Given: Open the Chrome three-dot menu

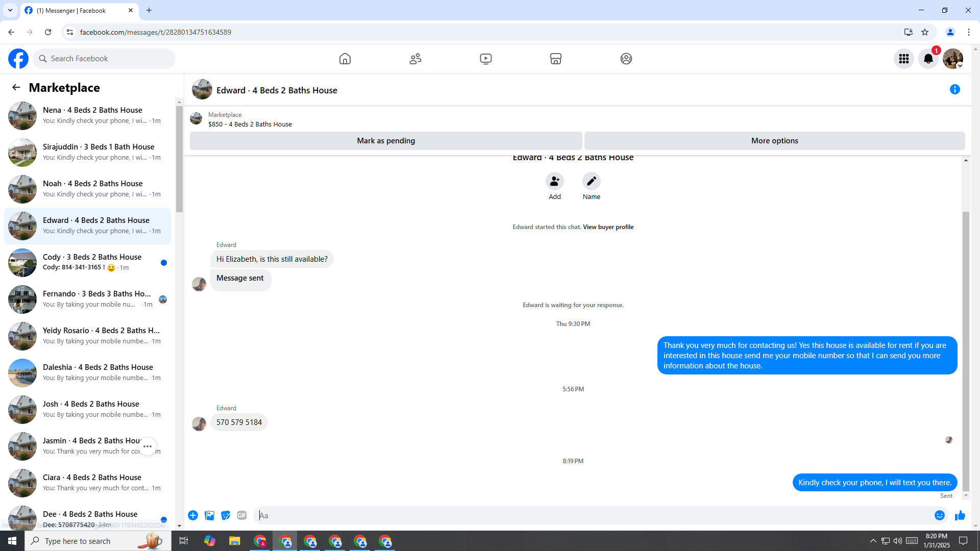Looking at the screenshot, I should click(969, 32).
